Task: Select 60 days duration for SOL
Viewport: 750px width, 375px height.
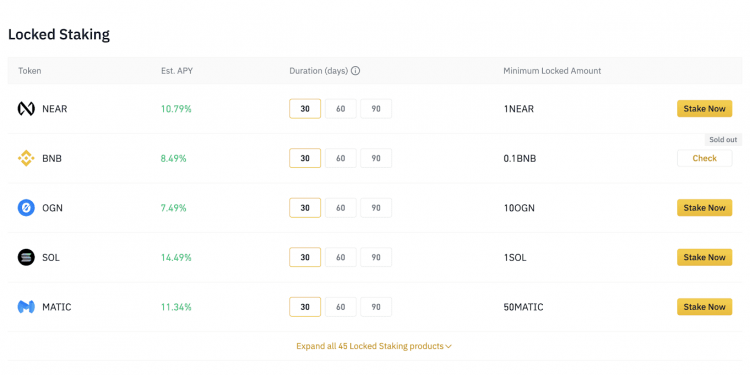Action: click(341, 257)
